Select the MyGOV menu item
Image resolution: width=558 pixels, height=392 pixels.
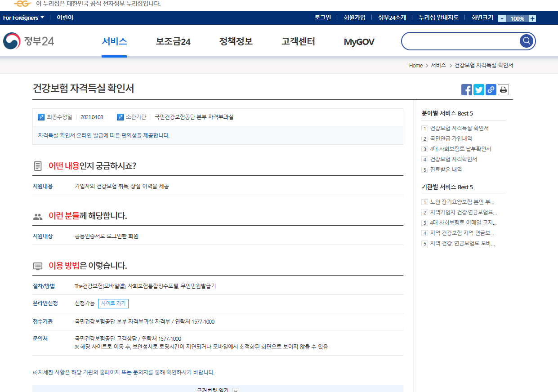358,41
